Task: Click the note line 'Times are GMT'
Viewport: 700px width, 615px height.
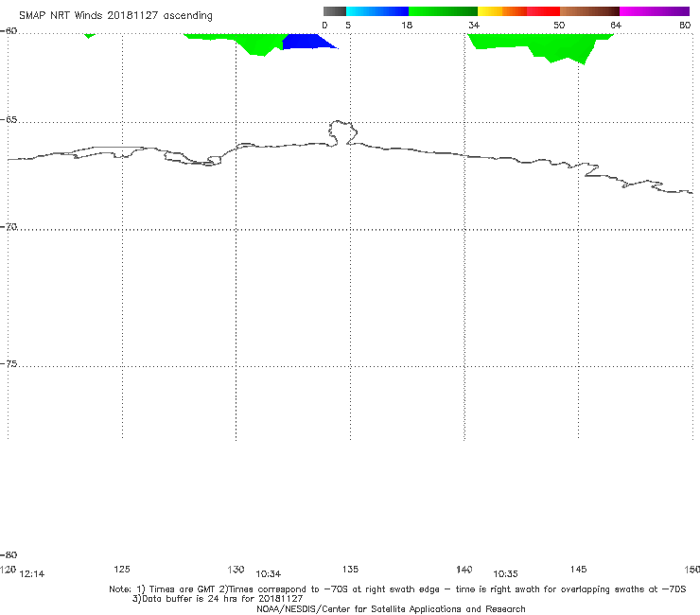Action: (x=183, y=589)
